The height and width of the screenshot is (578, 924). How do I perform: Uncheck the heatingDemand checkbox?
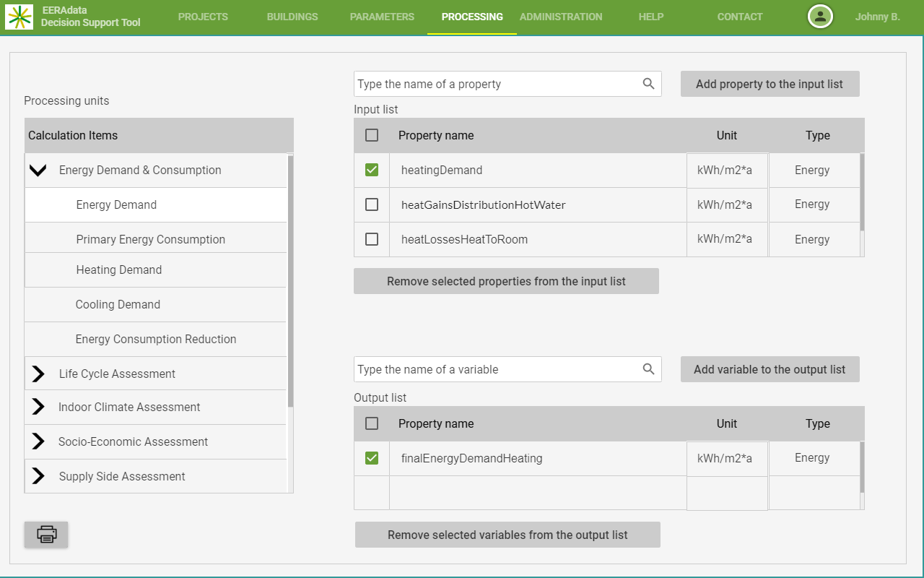click(x=372, y=170)
